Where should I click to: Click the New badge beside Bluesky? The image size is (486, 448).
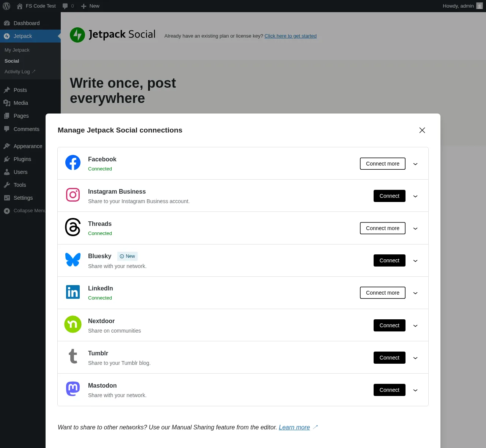pyautogui.click(x=128, y=256)
